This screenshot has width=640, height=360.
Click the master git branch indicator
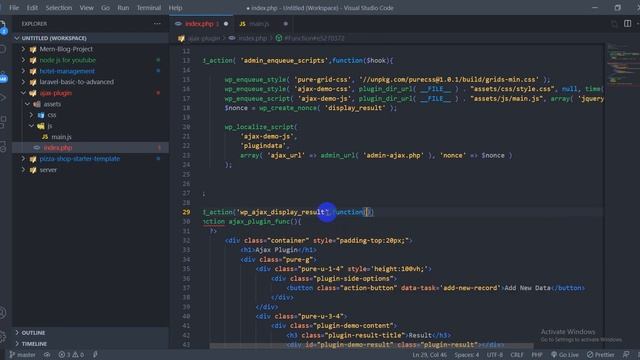coord(22,355)
